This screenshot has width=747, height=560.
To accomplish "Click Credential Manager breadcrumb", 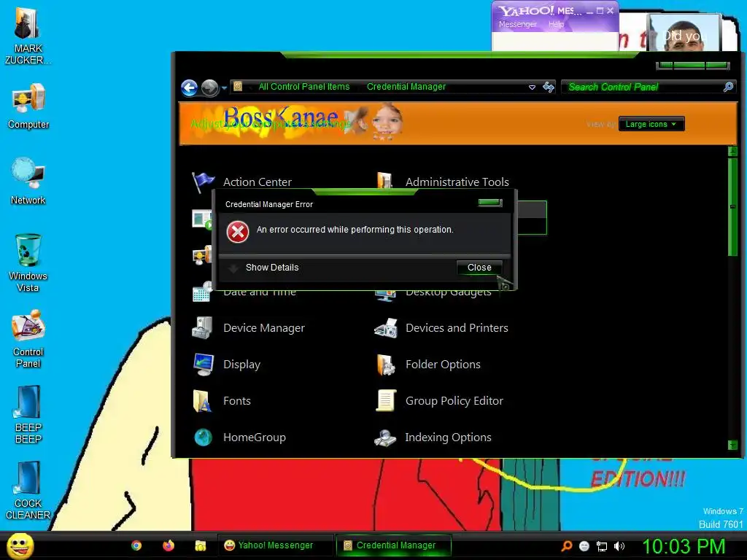I will pos(406,87).
